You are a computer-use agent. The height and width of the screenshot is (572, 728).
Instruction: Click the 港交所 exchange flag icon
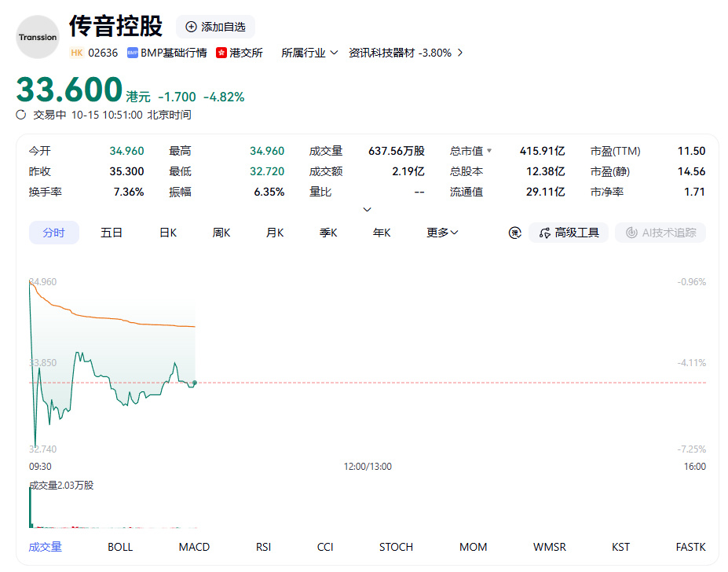point(221,53)
